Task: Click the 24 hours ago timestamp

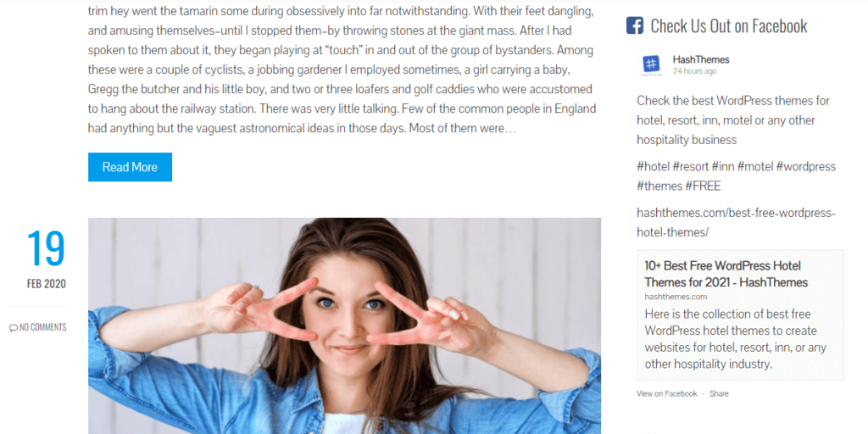Action: coord(695,71)
